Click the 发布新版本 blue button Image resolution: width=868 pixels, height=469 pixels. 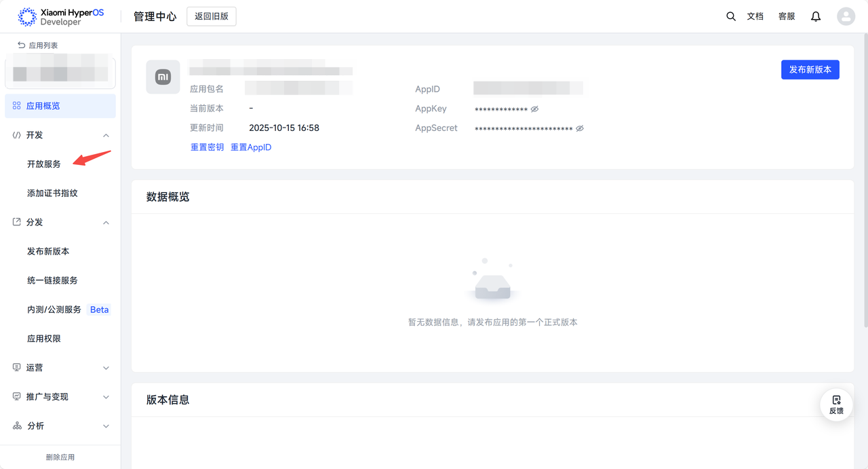click(x=810, y=70)
